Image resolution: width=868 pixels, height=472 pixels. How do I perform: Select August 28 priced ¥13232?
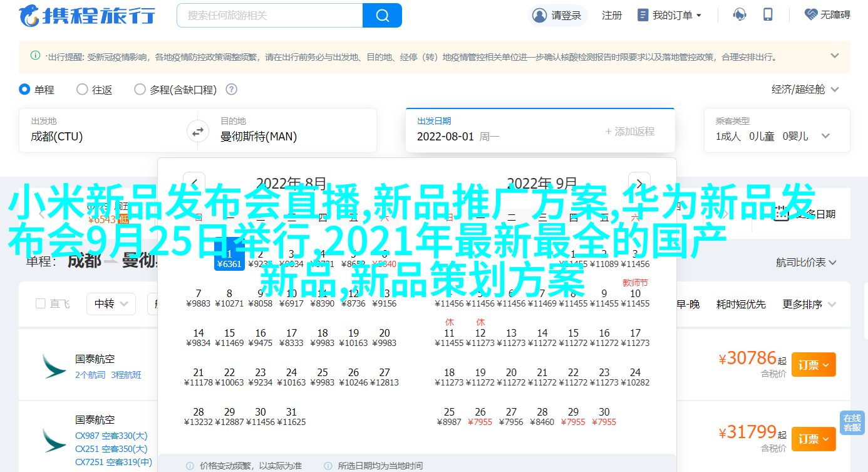[x=199, y=417]
